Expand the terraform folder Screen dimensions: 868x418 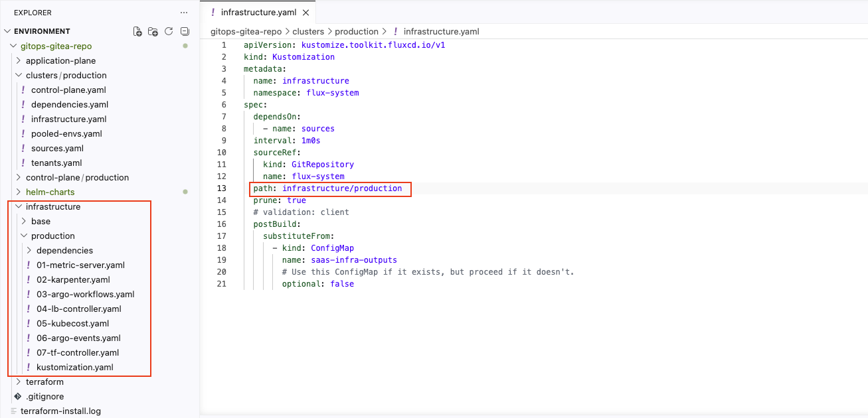tap(44, 382)
